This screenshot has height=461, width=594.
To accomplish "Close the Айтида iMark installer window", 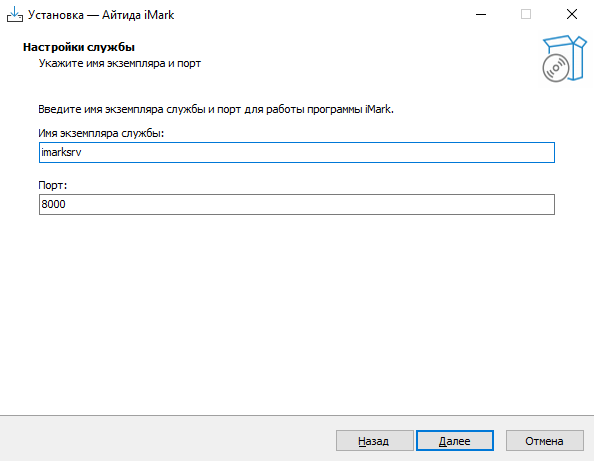I will pyautogui.click(x=571, y=15).
